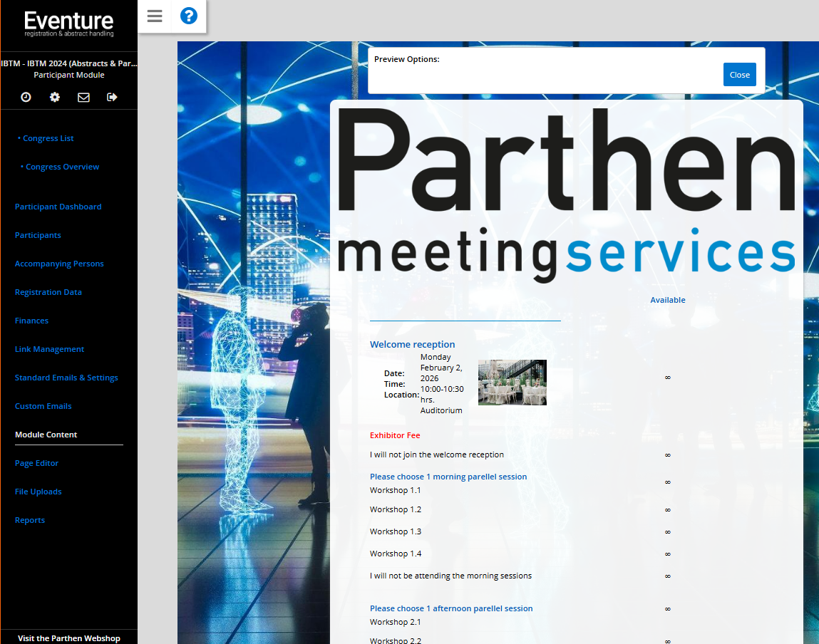Screen dimensions: 819x644
Task: Open the Finances section
Action: 31,321
